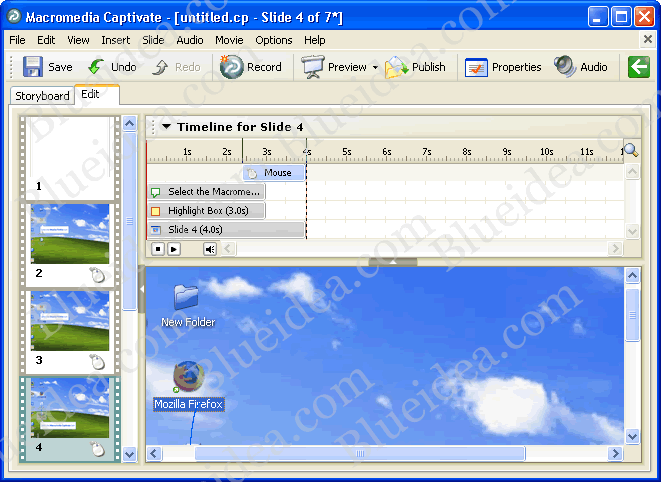
Task: Click Mozilla Firefox icon on slide canvas
Action: [x=188, y=376]
